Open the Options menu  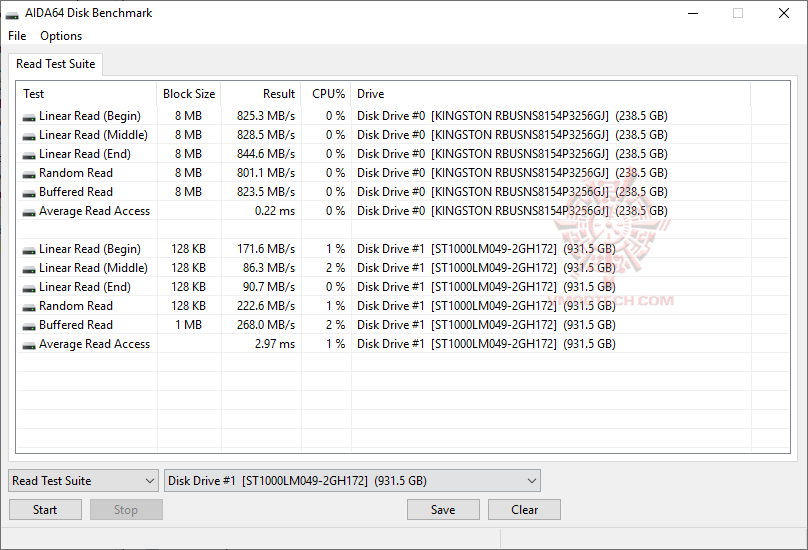coord(61,36)
